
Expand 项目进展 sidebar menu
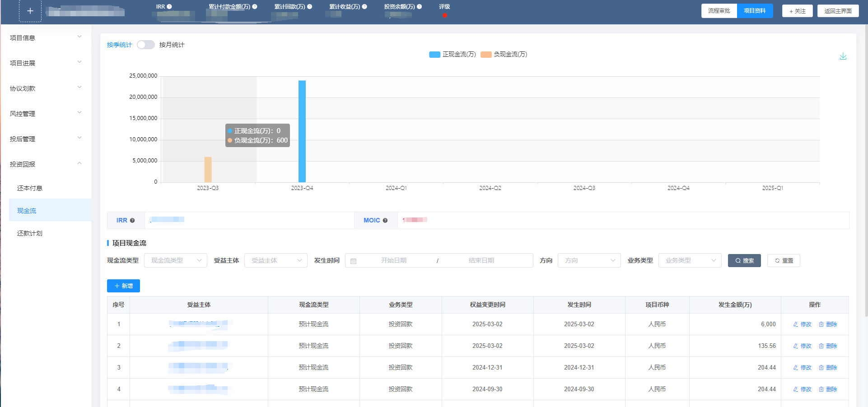[x=46, y=63]
